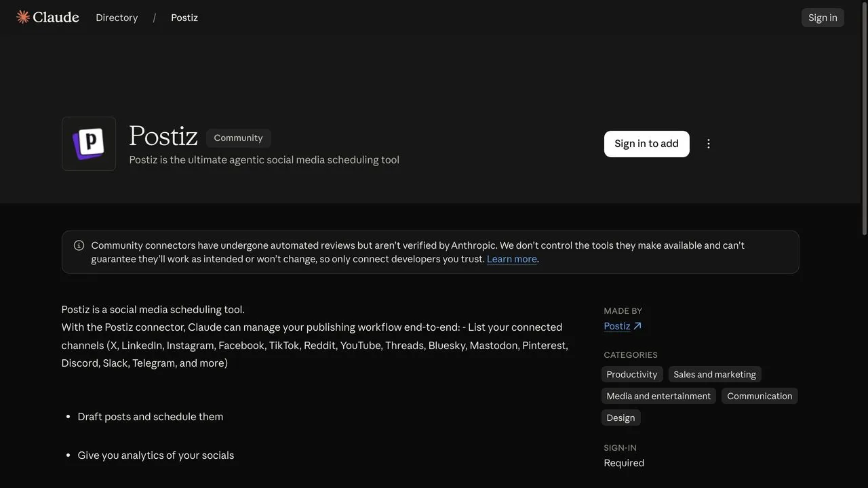Select the Design category tag

(x=620, y=418)
